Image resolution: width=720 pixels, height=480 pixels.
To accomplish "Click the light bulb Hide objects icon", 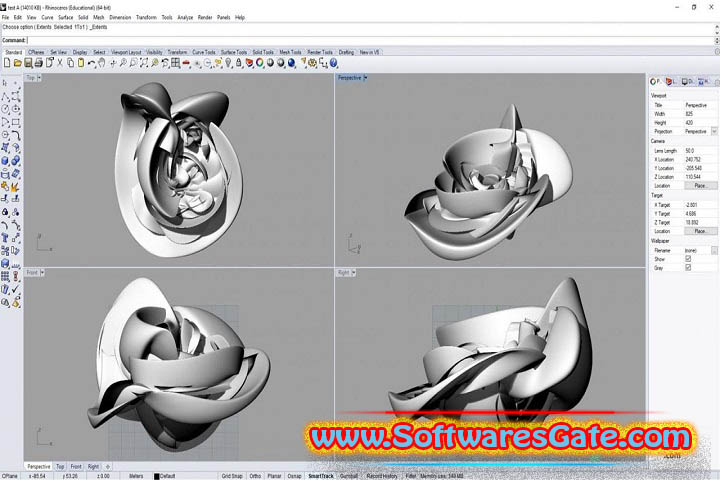I will (228, 63).
